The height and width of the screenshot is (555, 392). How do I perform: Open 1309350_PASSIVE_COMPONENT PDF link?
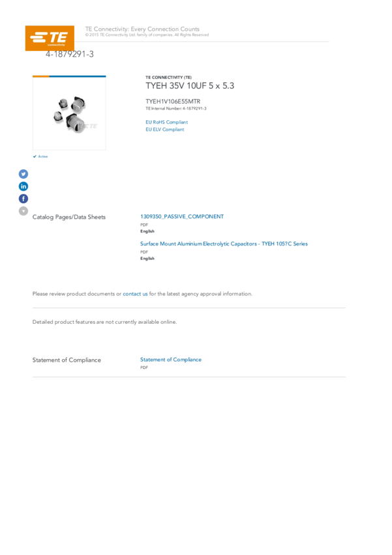tap(182, 216)
